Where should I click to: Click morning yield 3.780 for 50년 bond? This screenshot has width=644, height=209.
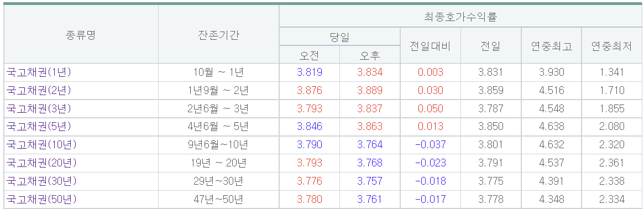coord(309,200)
